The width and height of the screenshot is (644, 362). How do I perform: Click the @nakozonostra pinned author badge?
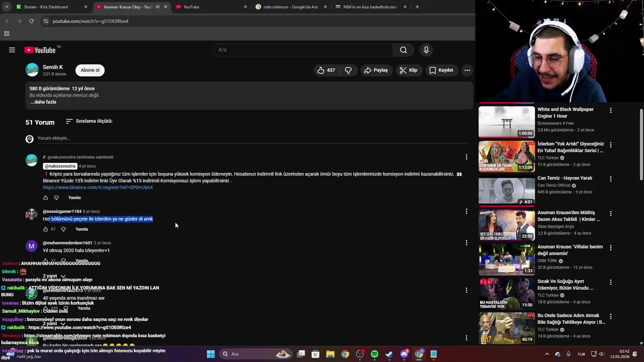(x=60, y=166)
